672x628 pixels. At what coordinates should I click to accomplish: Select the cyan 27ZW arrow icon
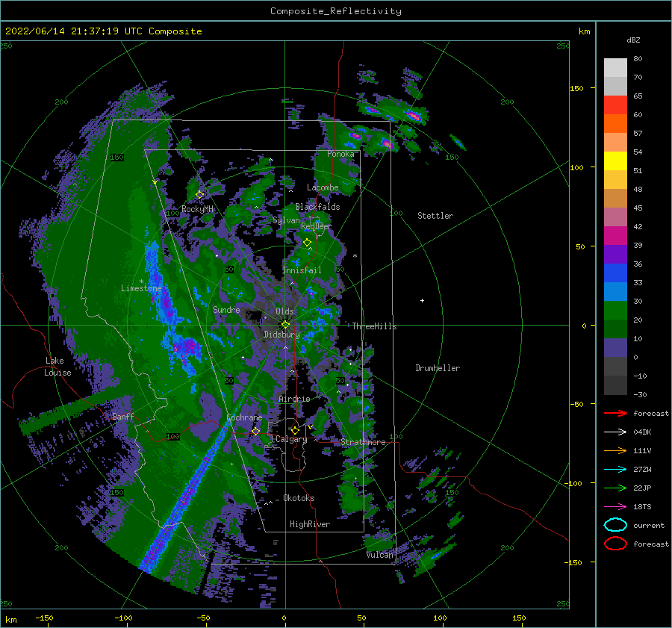(615, 470)
